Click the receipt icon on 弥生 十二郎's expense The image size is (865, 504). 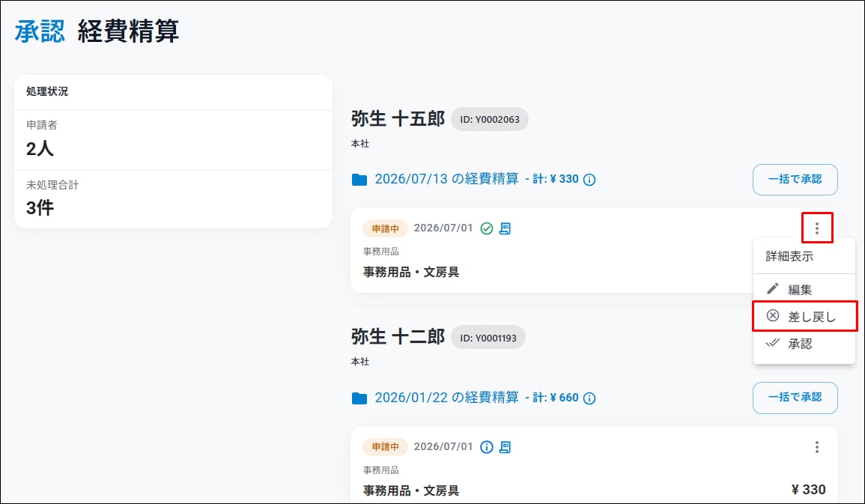[x=505, y=447]
